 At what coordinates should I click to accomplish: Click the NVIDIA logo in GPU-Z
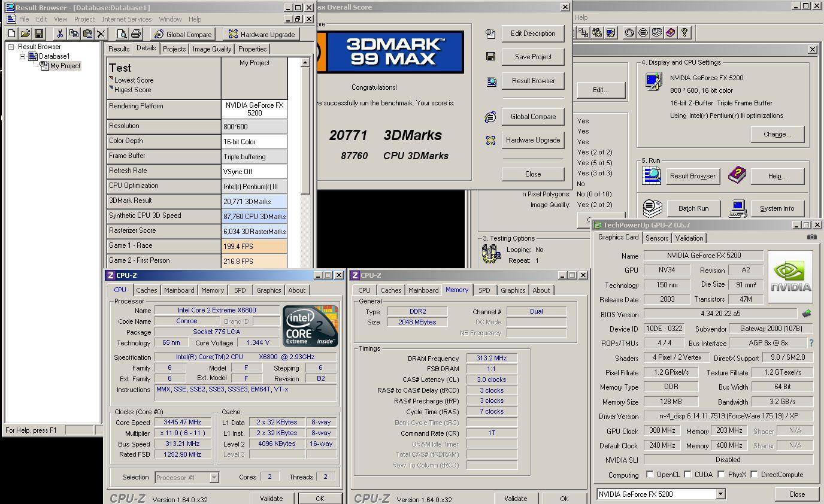click(790, 277)
